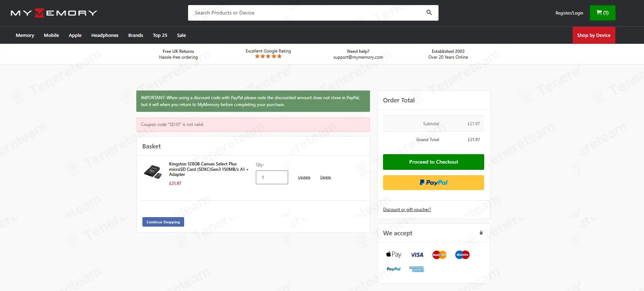The image size is (644, 291).
Task: Click the MyMemory logo
Action: [54, 13]
